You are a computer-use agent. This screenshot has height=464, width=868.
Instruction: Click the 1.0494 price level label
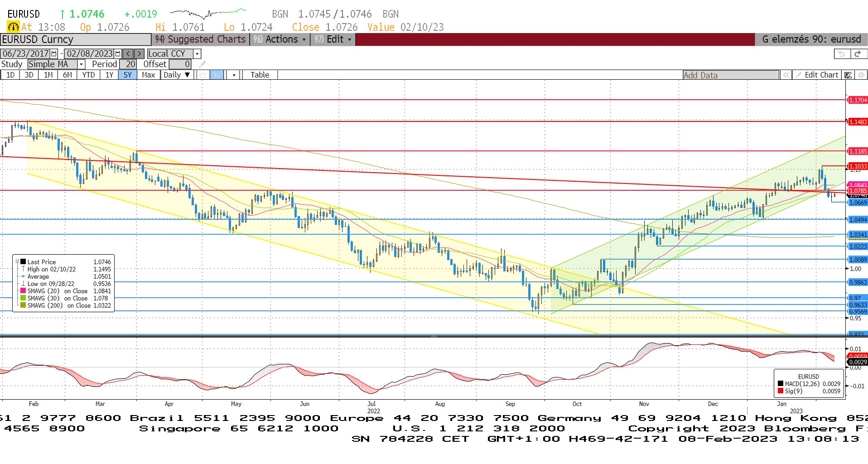(858, 220)
